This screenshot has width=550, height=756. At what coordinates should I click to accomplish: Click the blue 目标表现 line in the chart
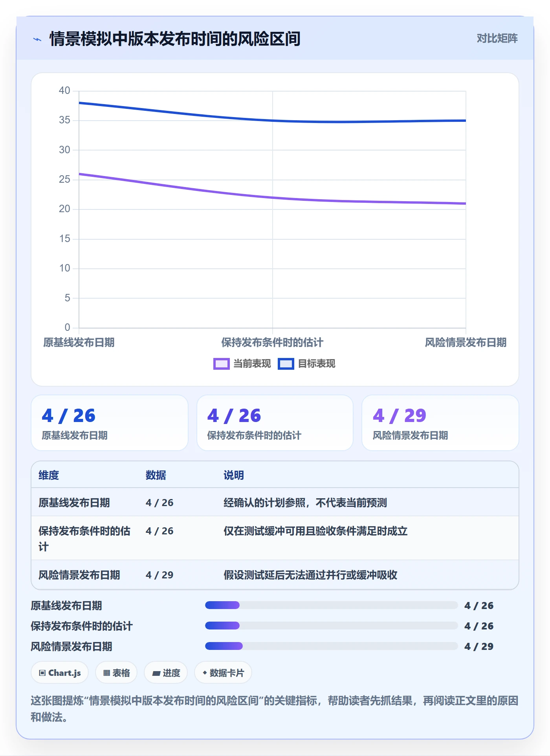pos(272,121)
